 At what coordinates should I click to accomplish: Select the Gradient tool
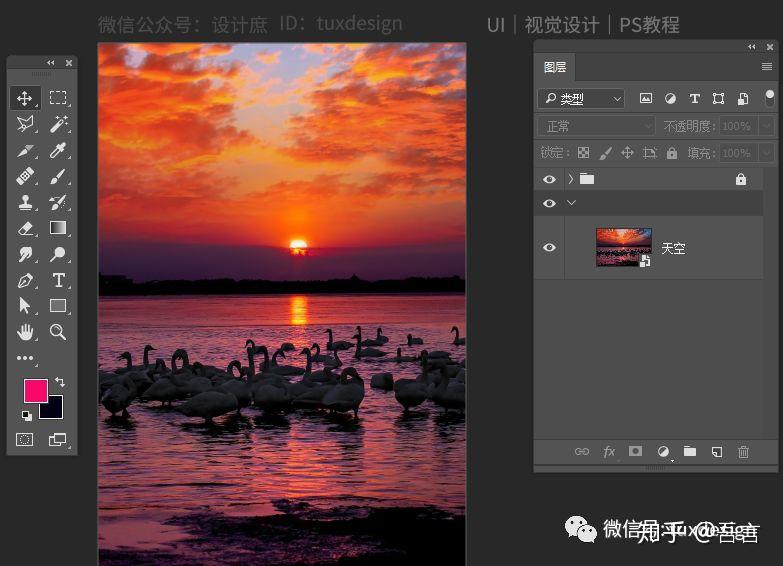(x=58, y=228)
